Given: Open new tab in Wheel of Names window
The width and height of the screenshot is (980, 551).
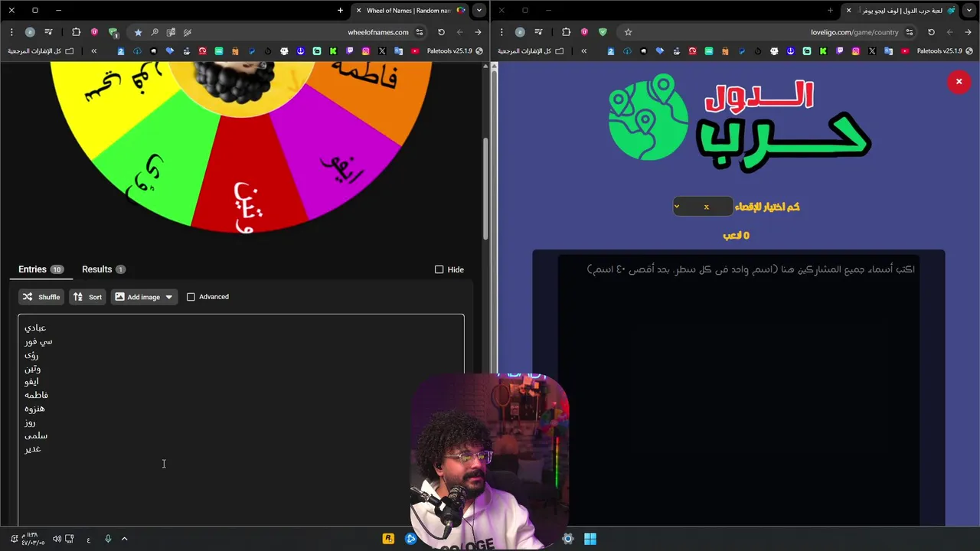Looking at the screenshot, I should tap(340, 11).
